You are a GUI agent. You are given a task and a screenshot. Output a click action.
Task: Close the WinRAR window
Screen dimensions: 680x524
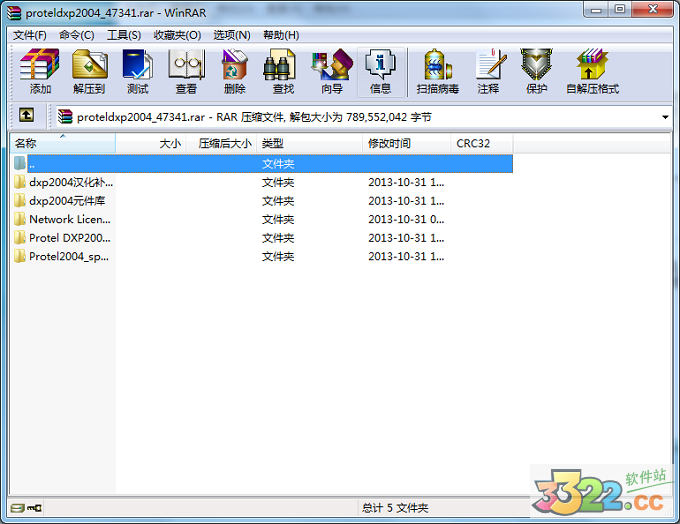[653, 10]
